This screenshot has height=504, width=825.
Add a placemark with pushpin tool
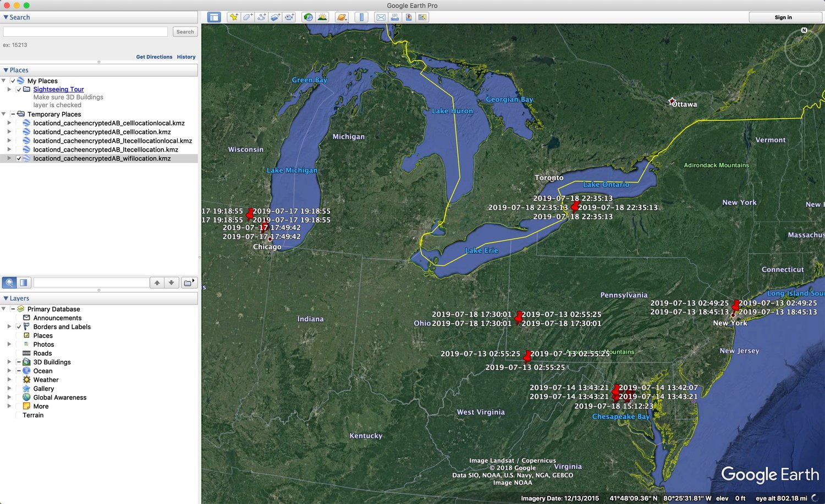click(x=234, y=17)
